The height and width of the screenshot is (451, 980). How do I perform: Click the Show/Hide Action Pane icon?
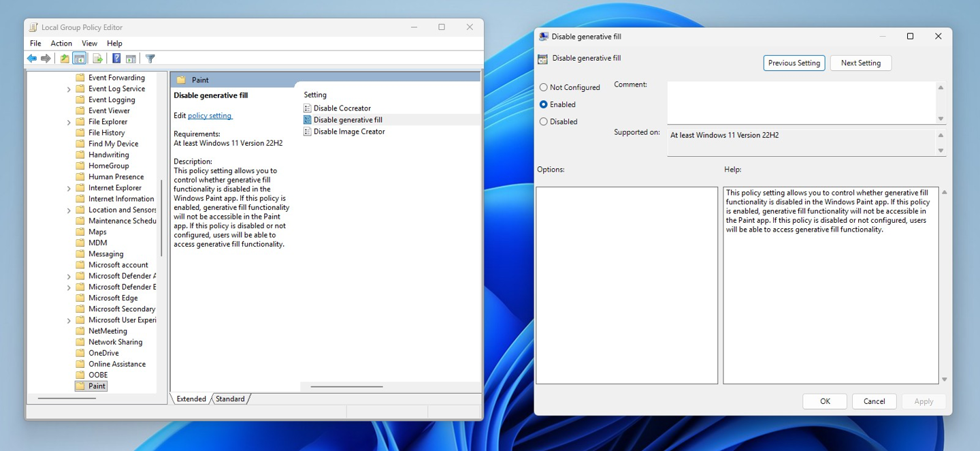click(x=131, y=59)
